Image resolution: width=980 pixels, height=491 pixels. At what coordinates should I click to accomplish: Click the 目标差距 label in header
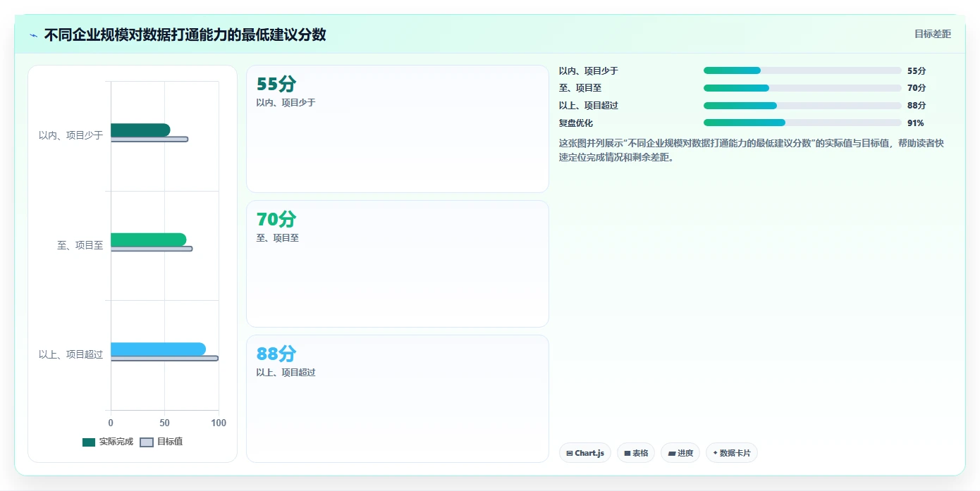point(932,34)
